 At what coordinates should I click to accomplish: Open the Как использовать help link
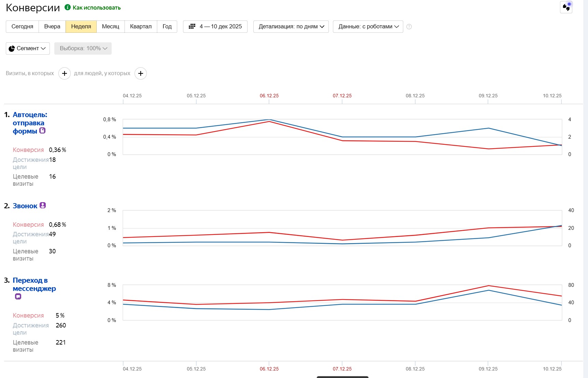(x=97, y=8)
